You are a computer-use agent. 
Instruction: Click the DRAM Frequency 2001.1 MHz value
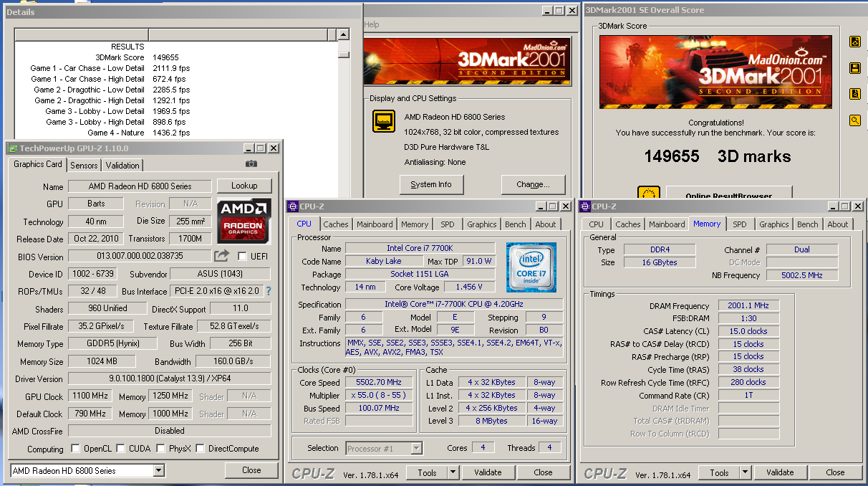click(748, 306)
